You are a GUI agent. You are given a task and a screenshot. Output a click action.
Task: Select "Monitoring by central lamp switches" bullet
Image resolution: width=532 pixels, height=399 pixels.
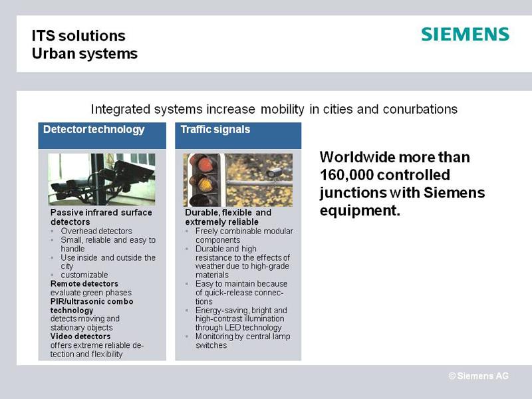point(243,340)
